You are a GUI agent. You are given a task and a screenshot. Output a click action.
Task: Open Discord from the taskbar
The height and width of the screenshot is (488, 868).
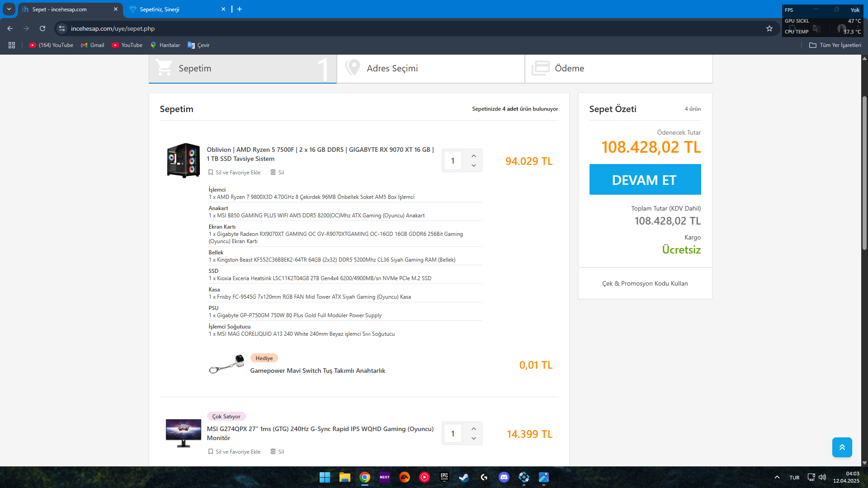coord(504,477)
